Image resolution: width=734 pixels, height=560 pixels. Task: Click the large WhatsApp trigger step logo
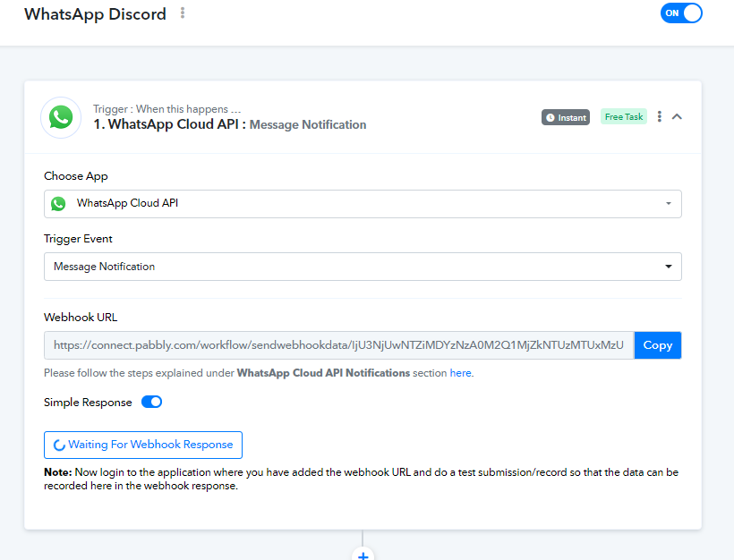pyautogui.click(x=61, y=117)
